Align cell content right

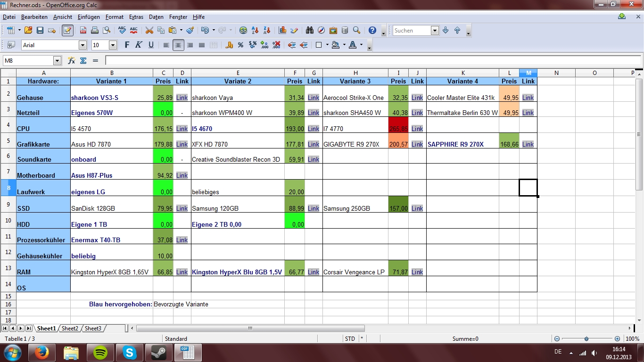pyautogui.click(x=190, y=45)
